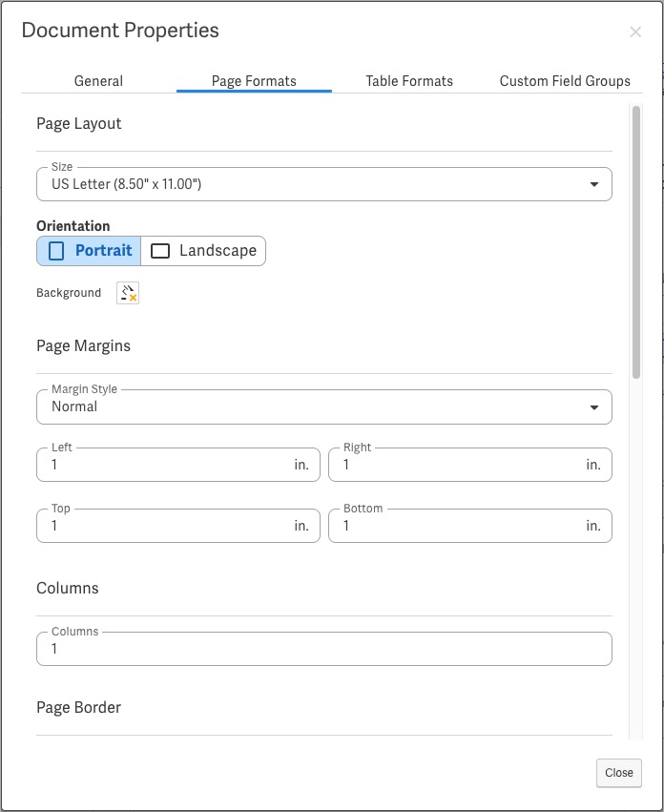
Task: Switch to the Page Formats tab
Action: click(x=254, y=81)
